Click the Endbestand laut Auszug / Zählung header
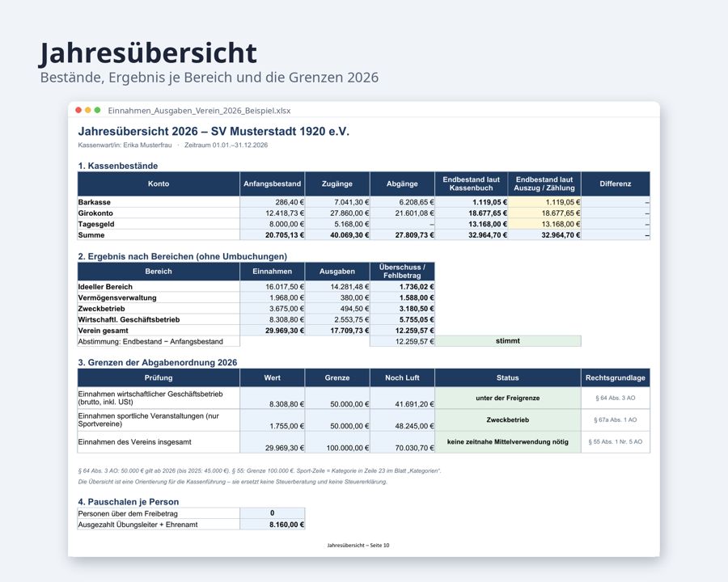728x582 pixels. (x=544, y=183)
